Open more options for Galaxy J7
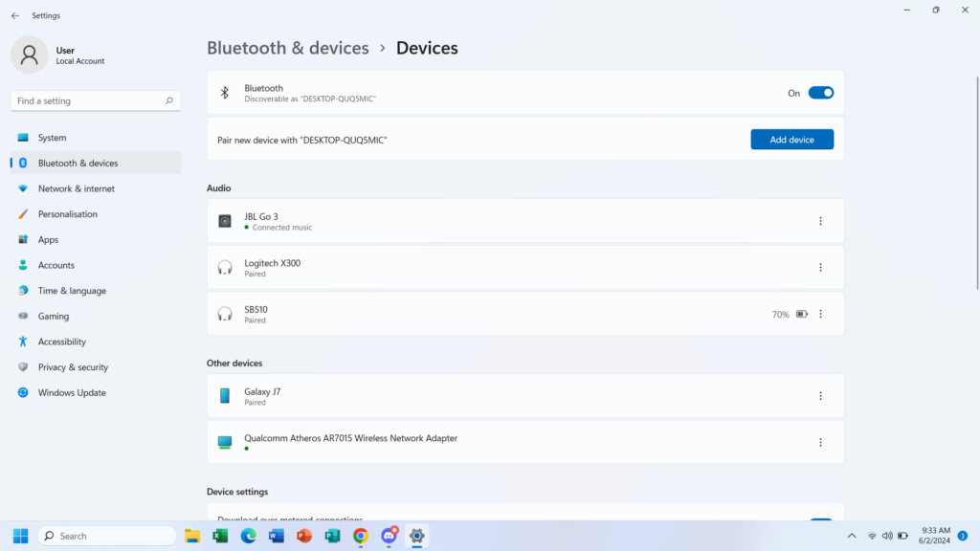 pos(820,396)
